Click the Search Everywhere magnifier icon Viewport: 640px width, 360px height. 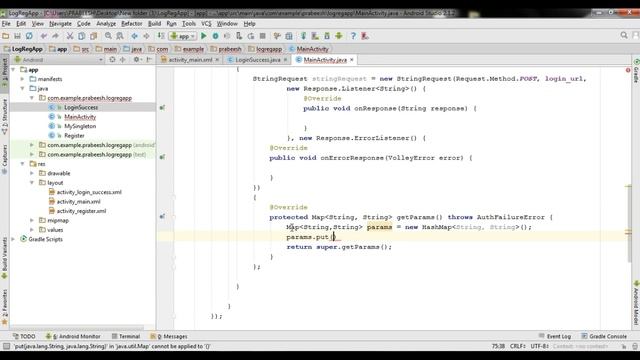click(624, 36)
